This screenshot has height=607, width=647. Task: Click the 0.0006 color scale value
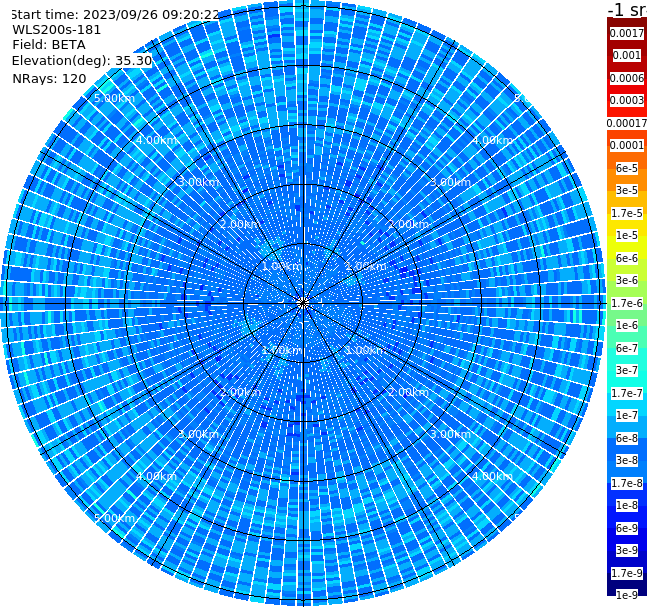[627, 78]
